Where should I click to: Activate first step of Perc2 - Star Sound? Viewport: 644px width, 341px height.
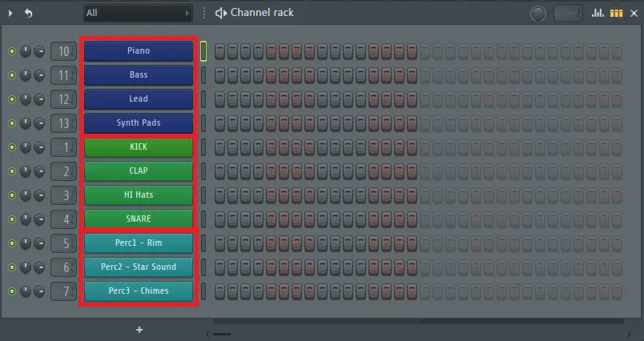pyautogui.click(x=219, y=267)
